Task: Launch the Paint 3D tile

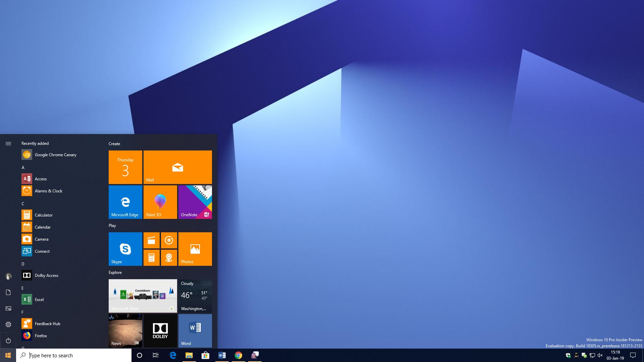Action: (160, 202)
